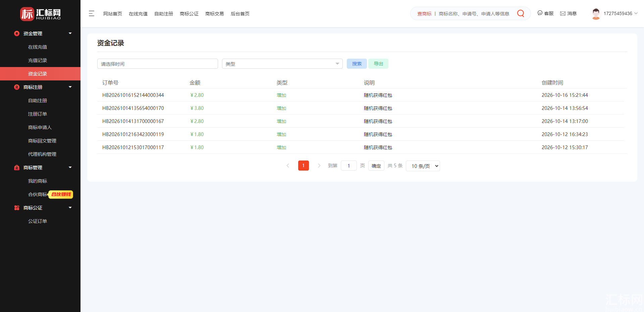644x312 pixels.
Task: Go to previous page arrow
Action: point(288,166)
